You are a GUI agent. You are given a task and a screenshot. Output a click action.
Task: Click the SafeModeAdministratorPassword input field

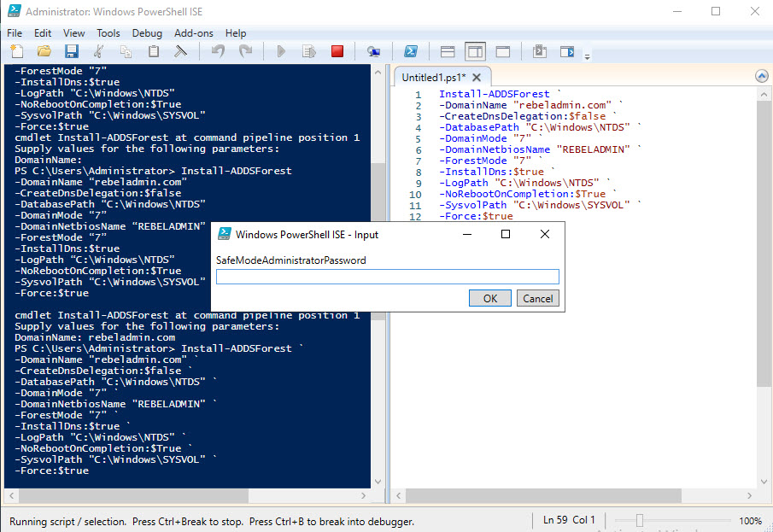pyautogui.click(x=388, y=277)
